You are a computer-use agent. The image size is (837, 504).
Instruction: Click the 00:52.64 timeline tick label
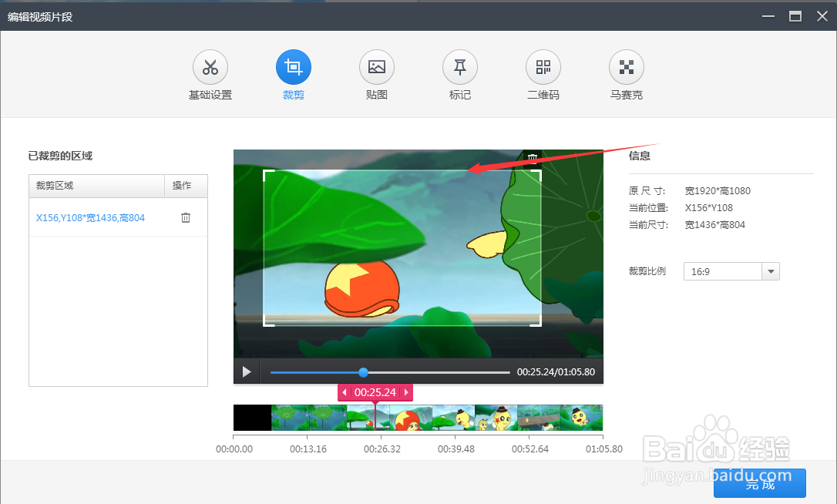530,449
